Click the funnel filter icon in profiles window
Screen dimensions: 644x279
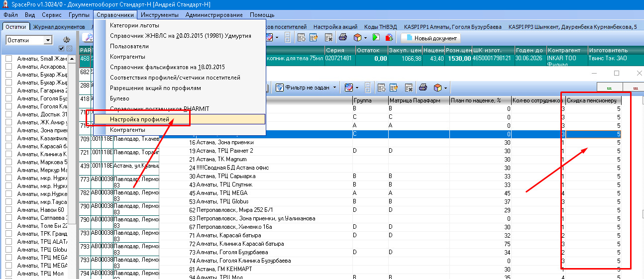(x=280, y=88)
